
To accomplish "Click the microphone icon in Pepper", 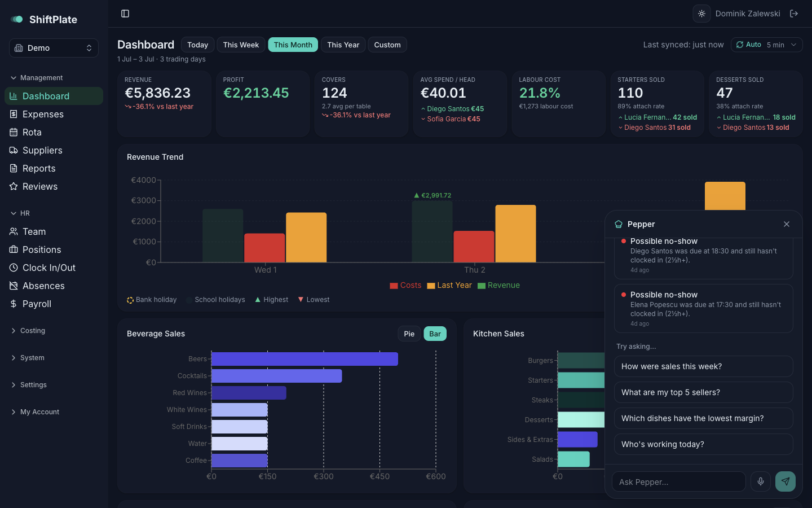I will point(761,481).
